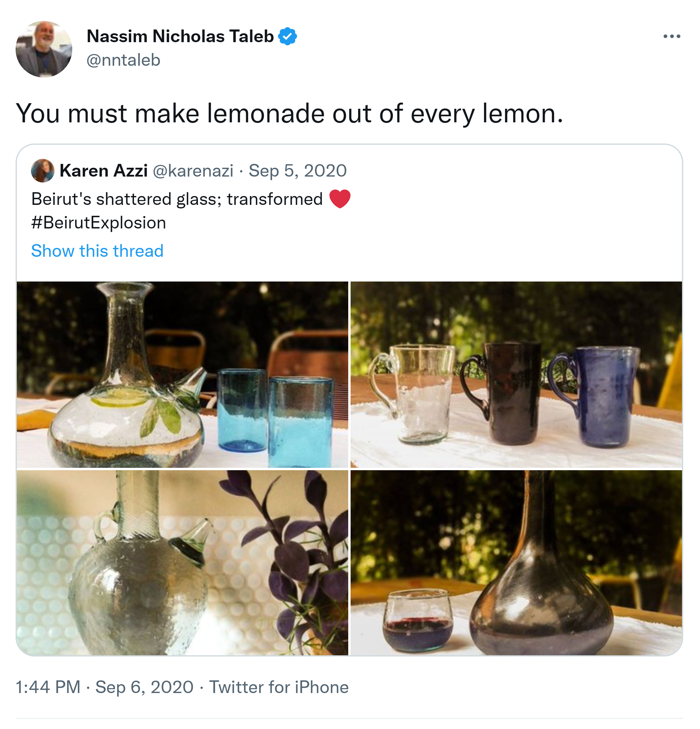
Task: Click the Twitter for iPhone source label
Action: coord(279,687)
